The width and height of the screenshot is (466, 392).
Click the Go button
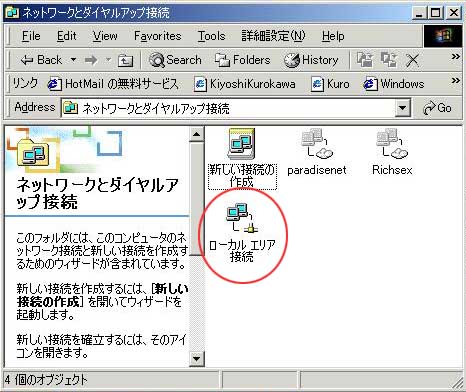tap(437, 108)
